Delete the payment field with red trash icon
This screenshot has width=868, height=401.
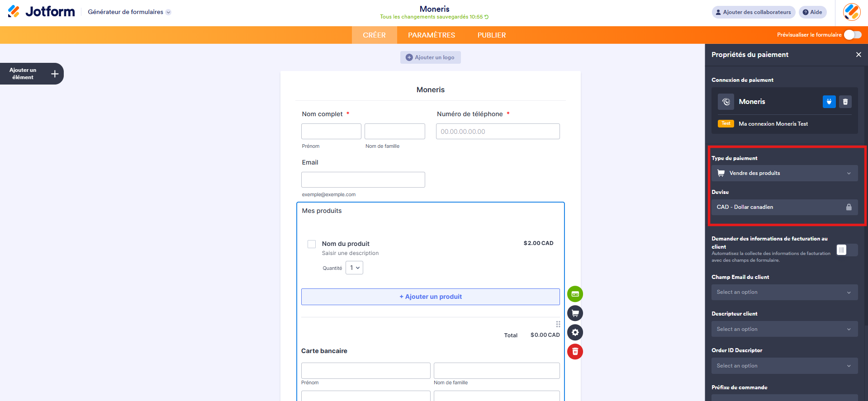click(x=575, y=352)
